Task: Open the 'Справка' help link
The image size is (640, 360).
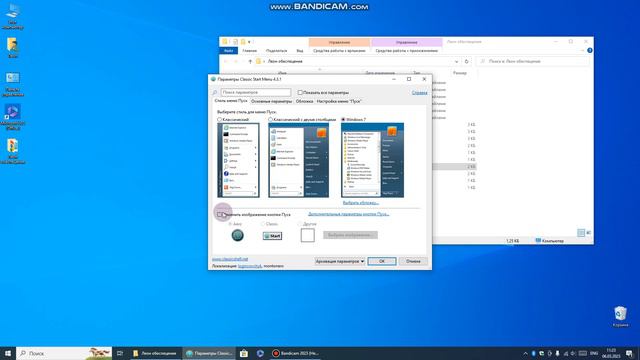Action: tap(419, 93)
